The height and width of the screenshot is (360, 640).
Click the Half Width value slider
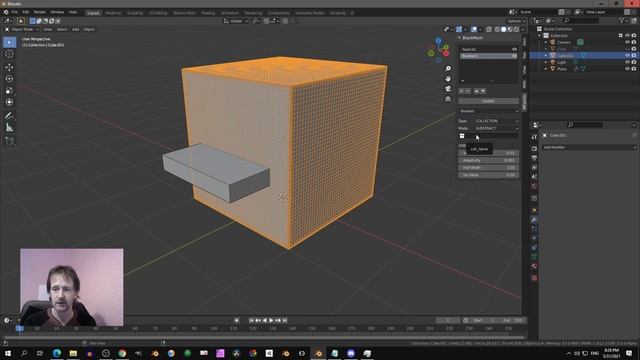[x=489, y=168]
